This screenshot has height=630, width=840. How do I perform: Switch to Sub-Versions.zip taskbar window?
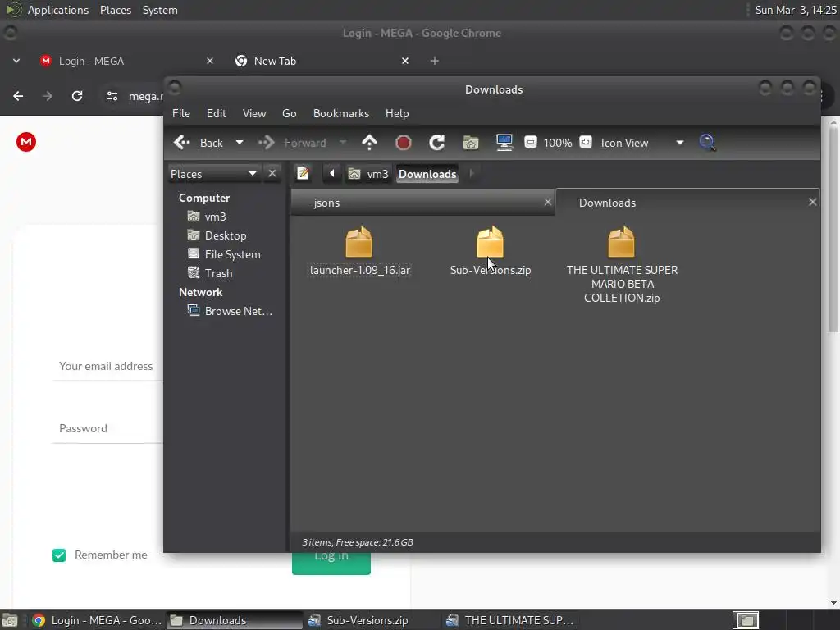click(x=371, y=620)
